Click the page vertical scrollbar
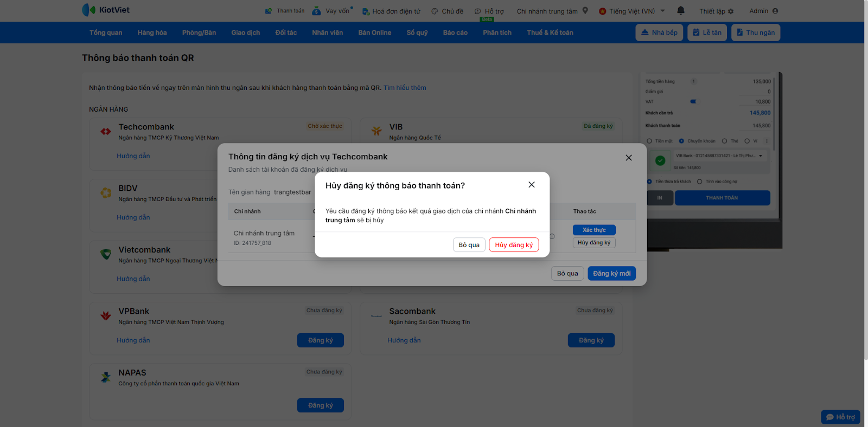Image resolution: width=868 pixels, height=427 pixels. point(866,180)
